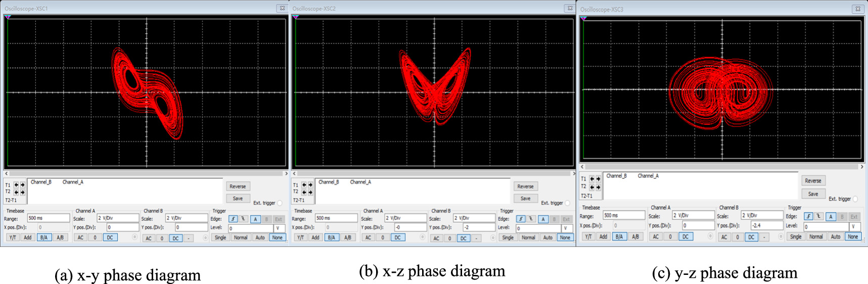Toggle Channel A DC coupling in XSC3
The height and width of the screenshot is (284, 868).
(686, 236)
